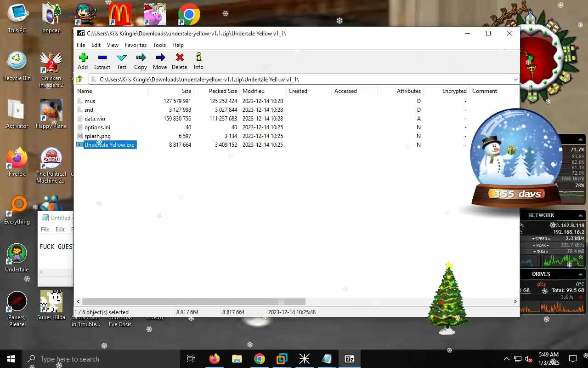The width and height of the screenshot is (588, 368).
Task: Select Chicken Invaders 2 desktop icon
Action: point(51,69)
